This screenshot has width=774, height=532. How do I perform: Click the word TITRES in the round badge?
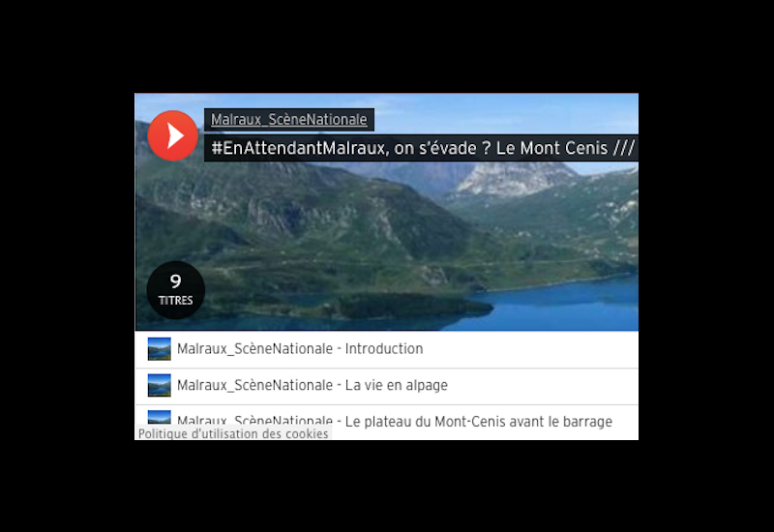176,300
